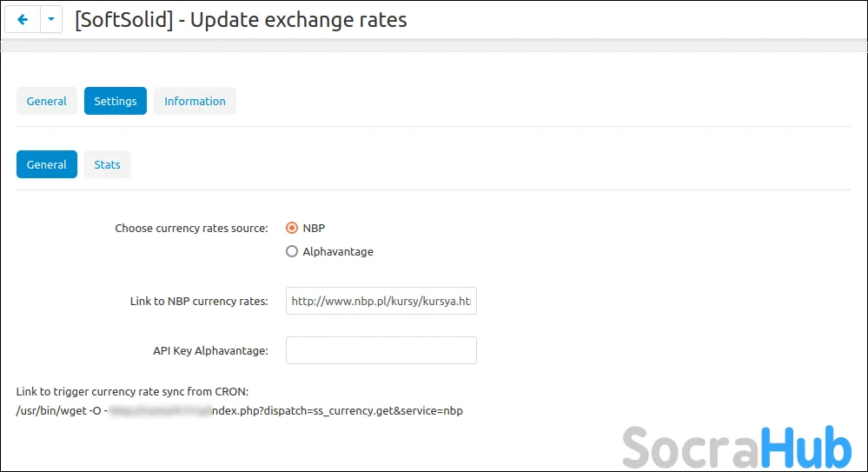Focus the API Key Alphavantage input
This screenshot has height=472, width=868.
381,350
